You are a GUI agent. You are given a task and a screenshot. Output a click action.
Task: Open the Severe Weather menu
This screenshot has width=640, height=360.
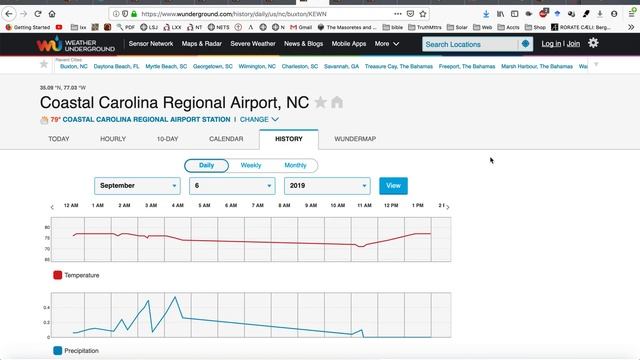253,44
